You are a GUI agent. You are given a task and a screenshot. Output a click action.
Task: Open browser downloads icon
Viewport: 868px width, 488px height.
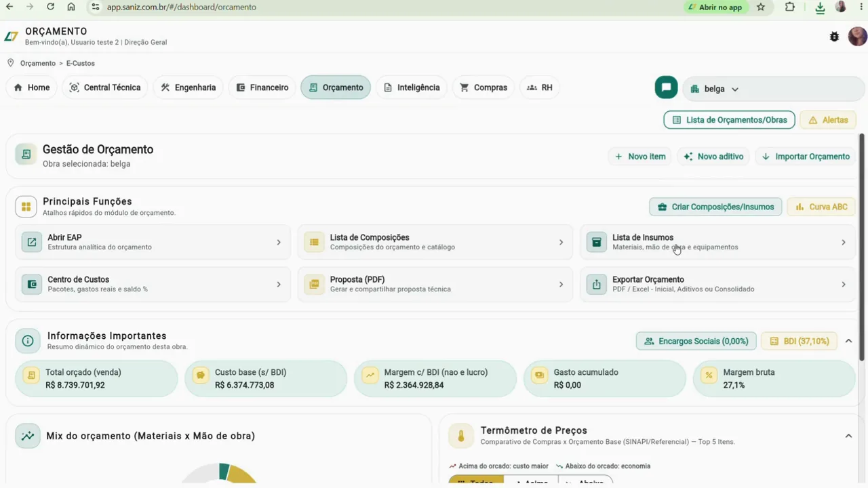820,7
